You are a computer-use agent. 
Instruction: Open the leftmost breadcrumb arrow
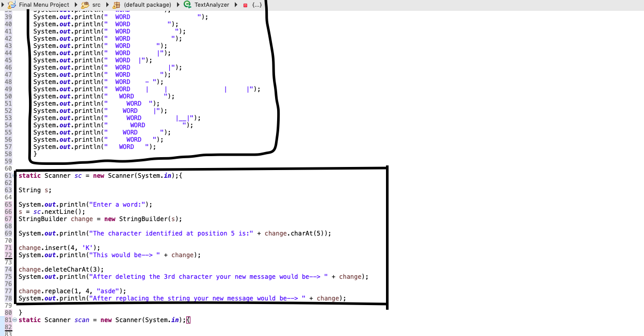pos(2,5)
